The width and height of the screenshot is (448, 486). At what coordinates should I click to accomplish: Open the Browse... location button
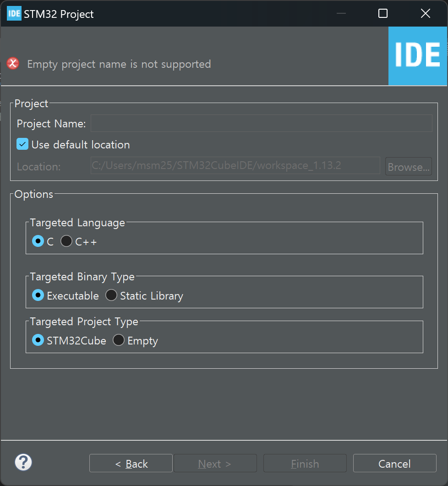click(x=408, y=167)
